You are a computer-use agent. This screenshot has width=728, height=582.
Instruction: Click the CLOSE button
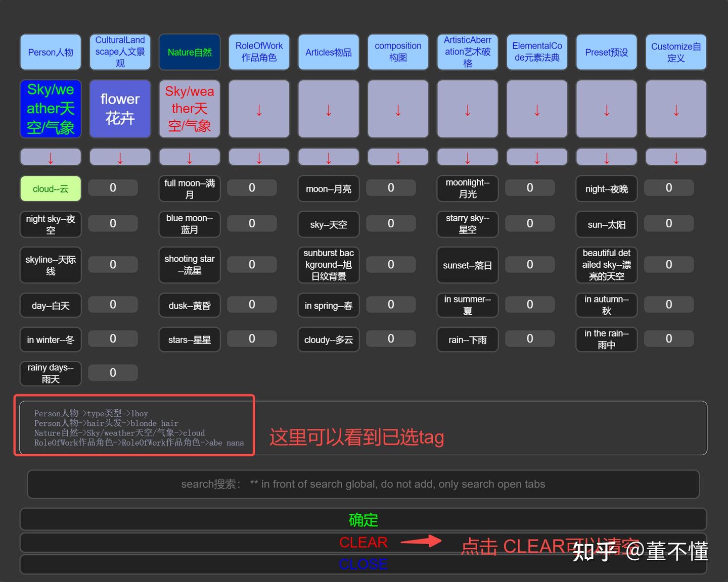(x=363, y=564)
